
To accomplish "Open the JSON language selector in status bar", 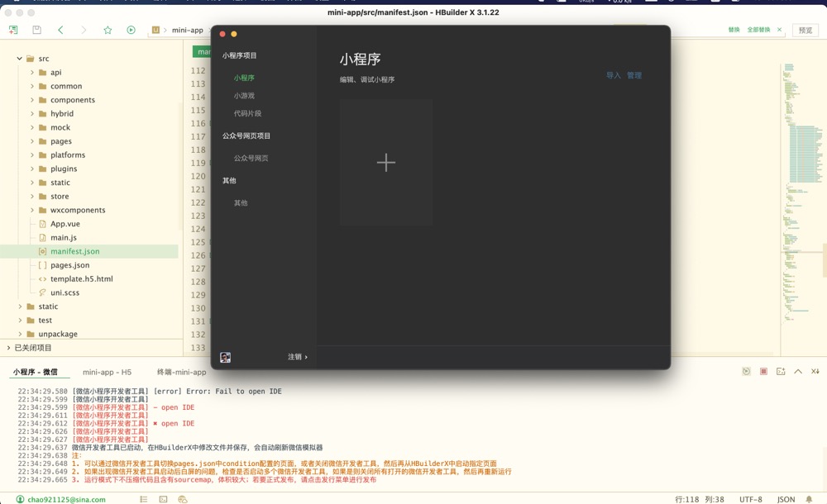I will click(786, 499).
